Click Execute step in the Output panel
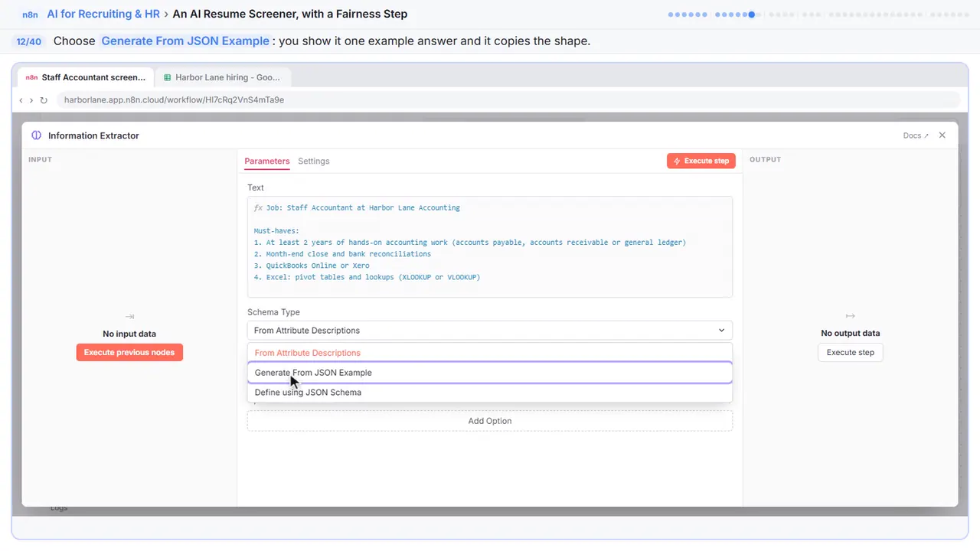Screen dimensions: 980x551 pos(851,353)
